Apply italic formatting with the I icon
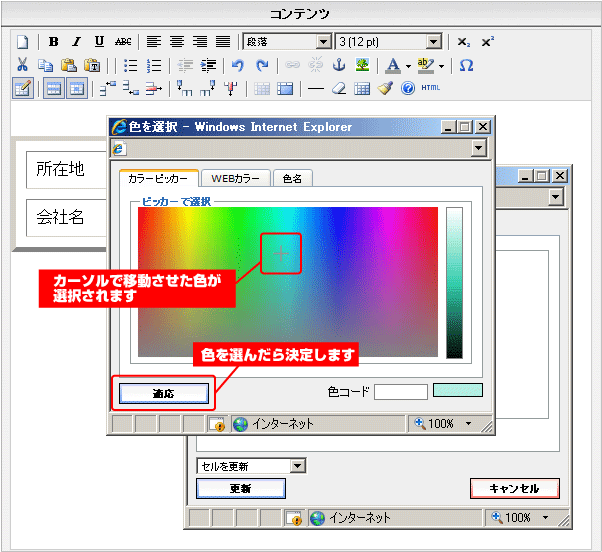 pyautogui.click(x=77, y=41)
